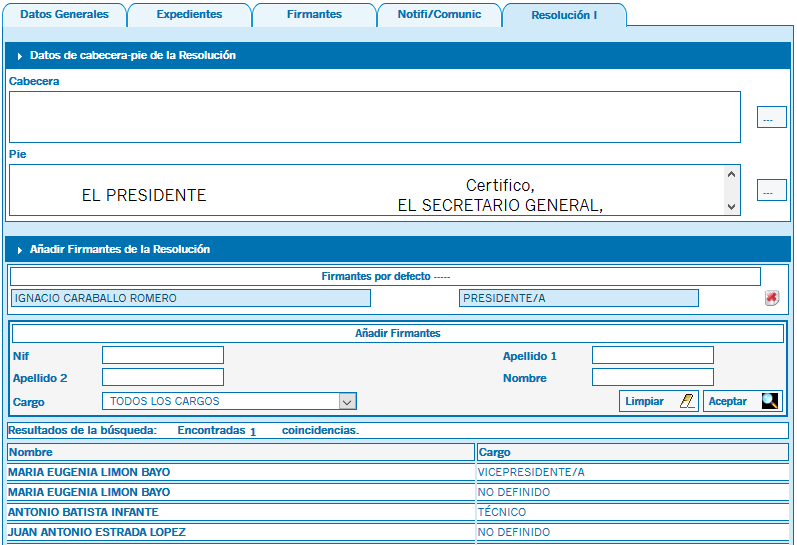
Task: Focus the Nombre input field
Action: [653, 377]
